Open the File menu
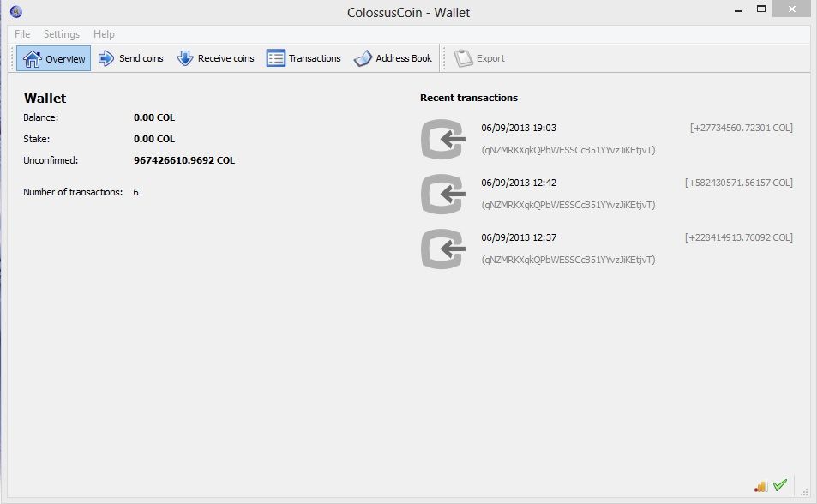The width and height of the screenshot is (817, 504). (x=22, y=34)
